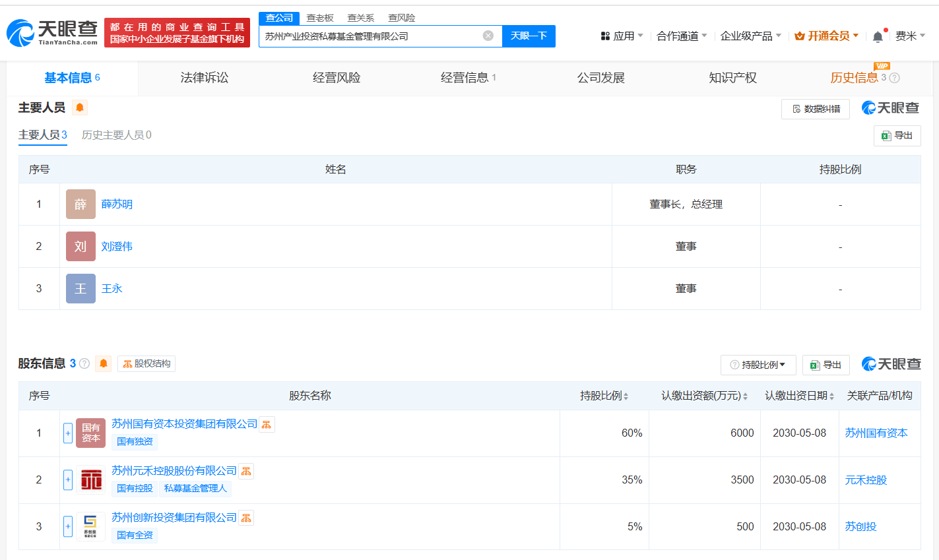Clear the search box with the X icon
The image size is (939, 560).
coord(488,36)
